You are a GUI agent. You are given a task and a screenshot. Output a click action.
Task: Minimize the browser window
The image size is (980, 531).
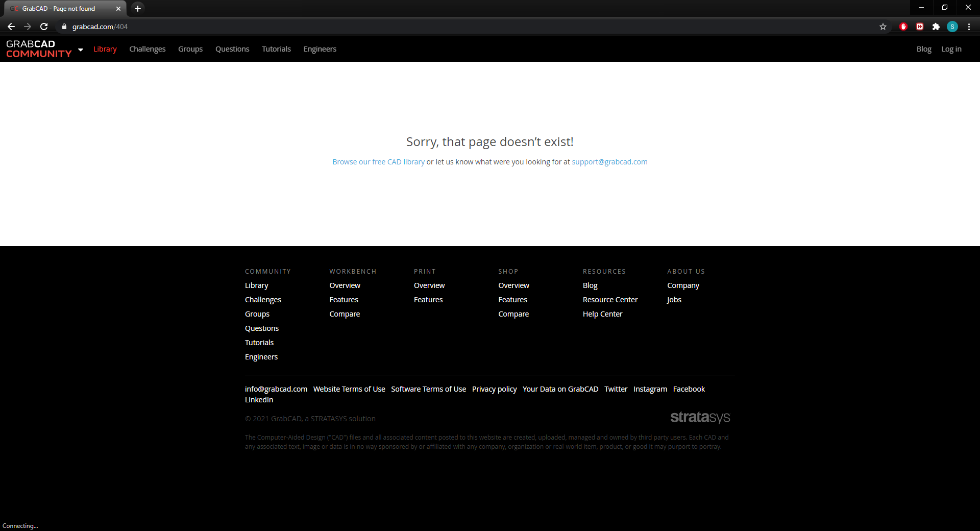[x=921, y=8]
